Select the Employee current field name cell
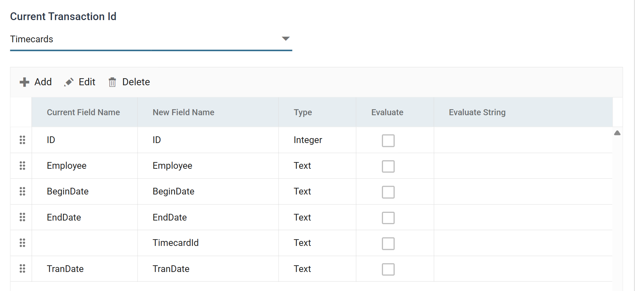Viewport: 644px width, 291px height. click(85, 166)
